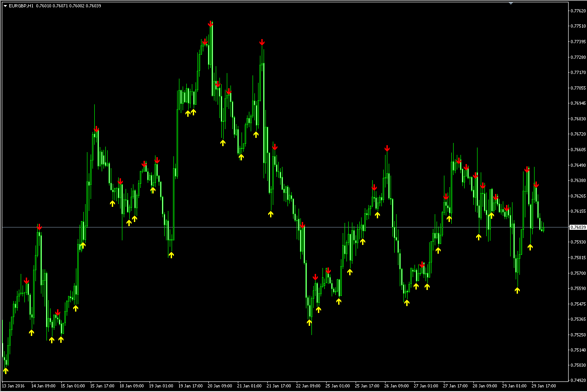Click the open price value 0.76010
This screenshot has height=392, width=587.
click(x=44, y=6)
